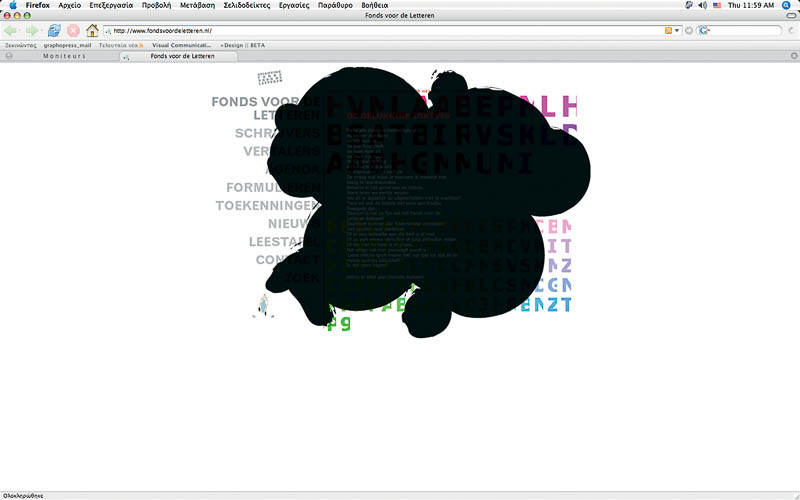This screenshot has width=800, height=500.
Task: Click the blue letter T in the bottom grid row
Action: coord(566,305)
